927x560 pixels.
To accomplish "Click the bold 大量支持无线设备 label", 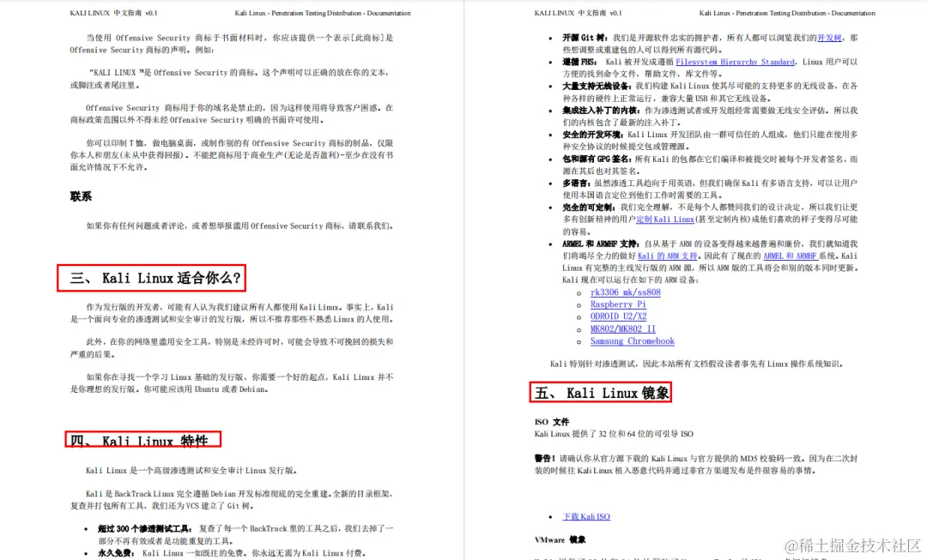I will pos(597,87).
